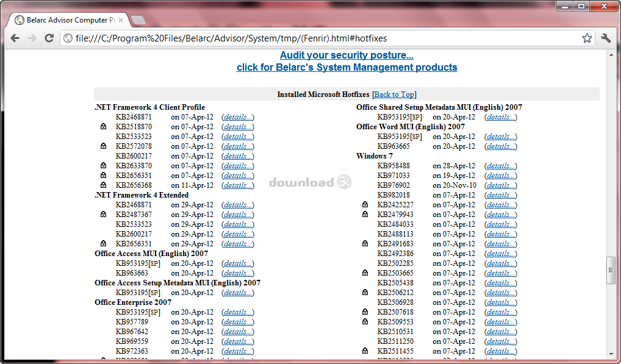Reload the page with the refresh icon
This screenshot has height=364, width=621.
click(49, 38)
